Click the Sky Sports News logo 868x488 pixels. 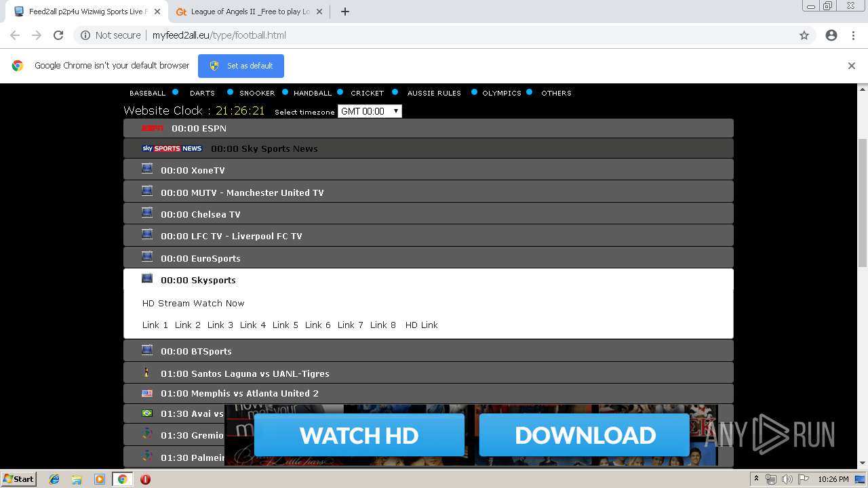pos(172,148)
